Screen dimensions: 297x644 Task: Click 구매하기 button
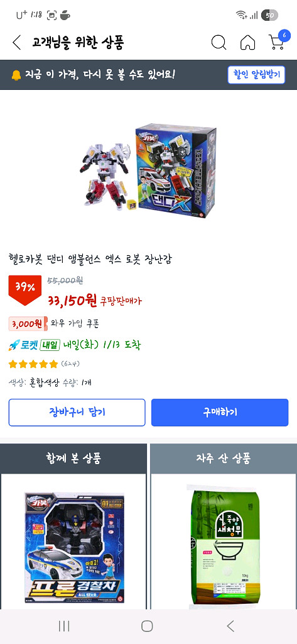[x=220, y=413]
